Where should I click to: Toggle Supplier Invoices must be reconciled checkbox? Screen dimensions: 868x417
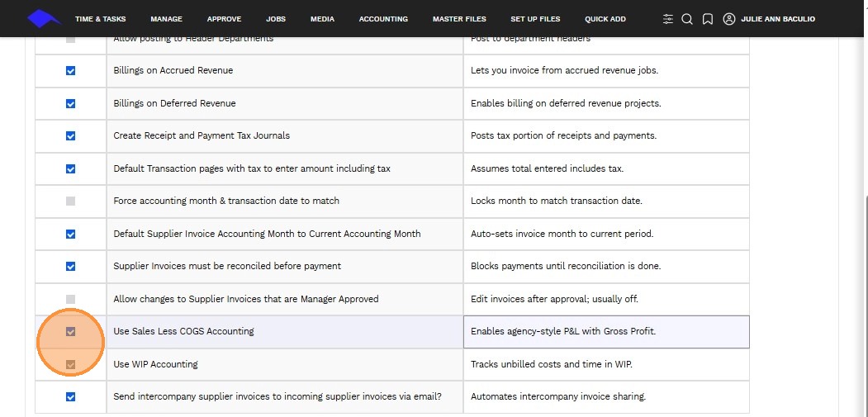coord(70,267)
